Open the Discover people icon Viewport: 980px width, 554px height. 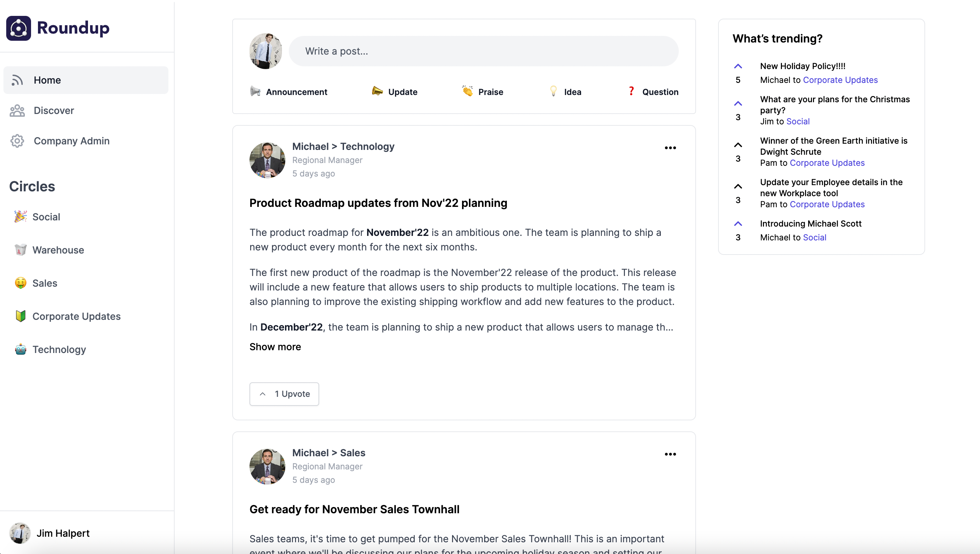coord(17,111)
